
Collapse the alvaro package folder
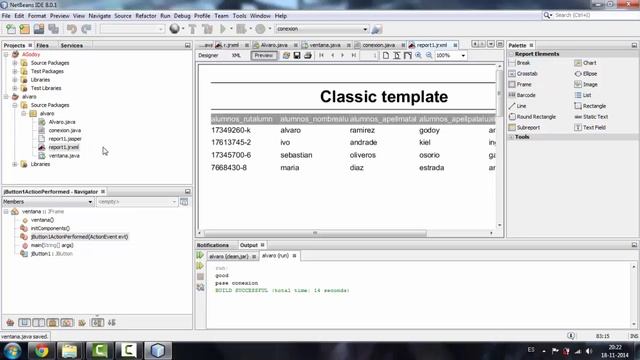(23, 113)
